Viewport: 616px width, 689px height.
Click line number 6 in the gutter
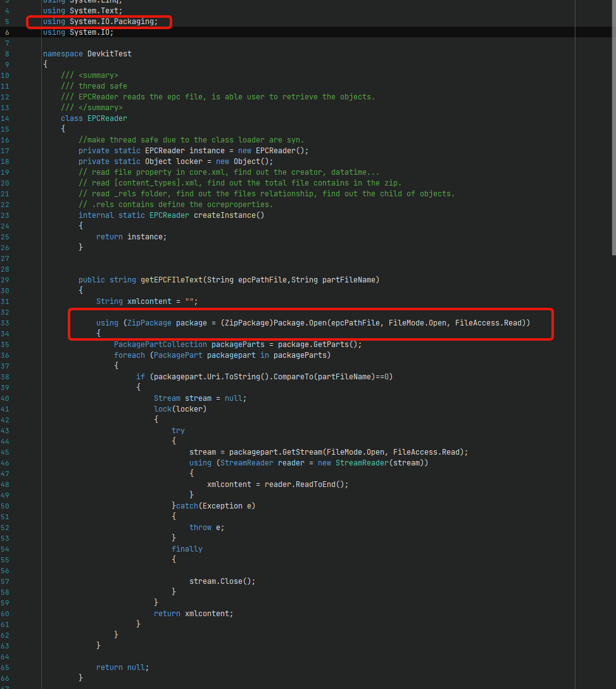tap(7, 32)
